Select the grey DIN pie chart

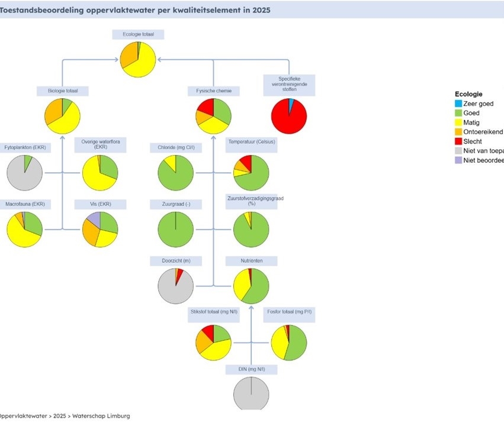pos(251,395)
